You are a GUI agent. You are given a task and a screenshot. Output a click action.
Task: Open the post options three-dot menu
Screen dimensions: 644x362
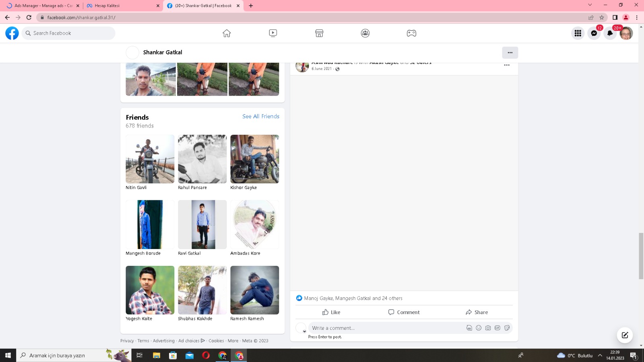click(507, 65)
